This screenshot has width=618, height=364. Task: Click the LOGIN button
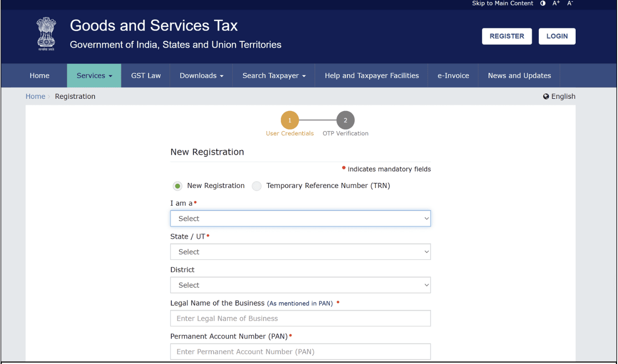557,36
